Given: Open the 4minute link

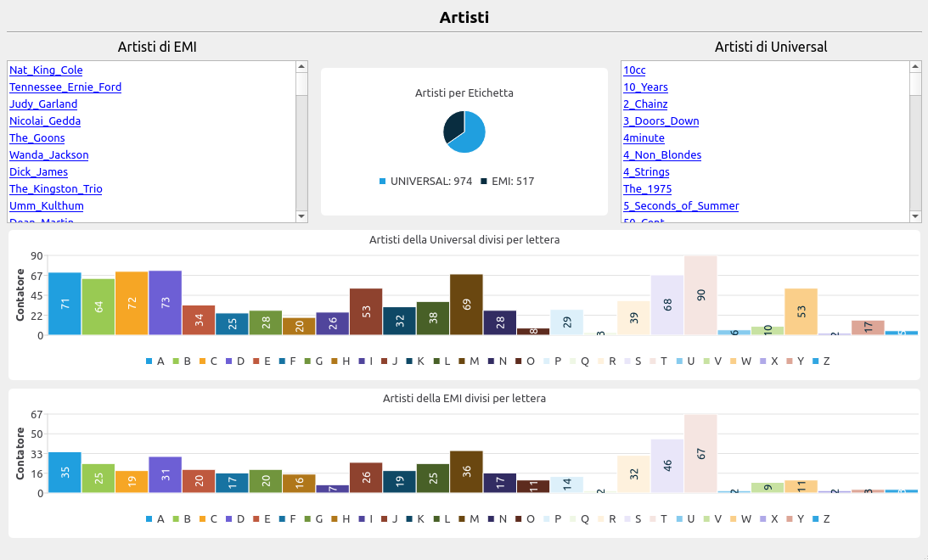Looking at the screenshot, I should tap(644, 137).
